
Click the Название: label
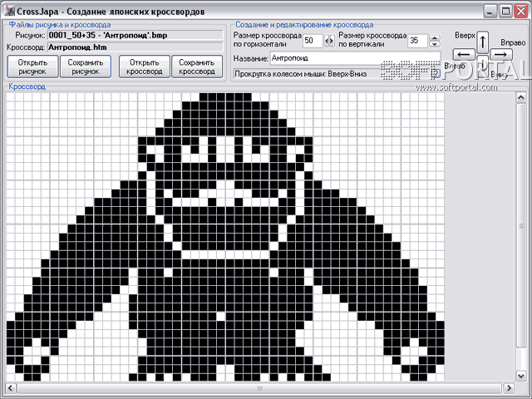[251, 59]
